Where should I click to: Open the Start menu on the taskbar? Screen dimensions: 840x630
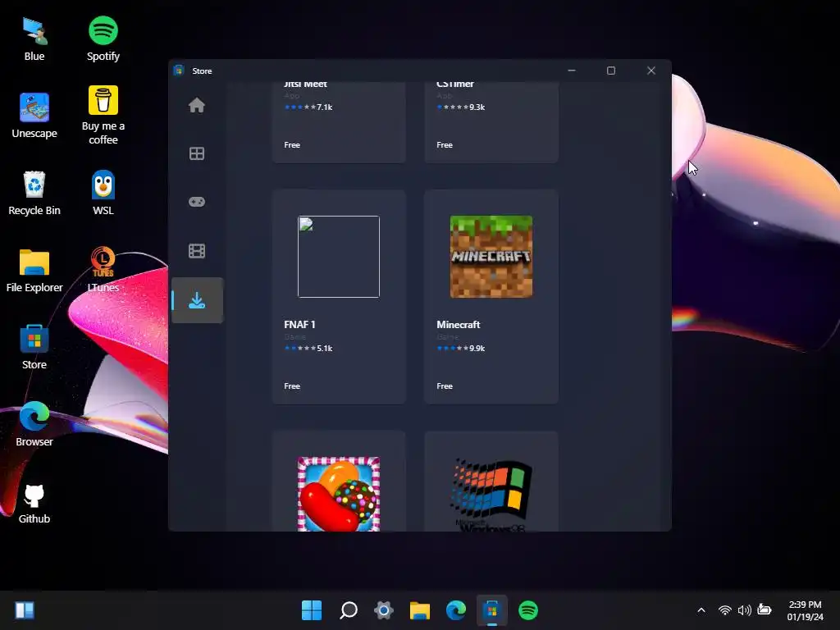(x=312, y=610)
